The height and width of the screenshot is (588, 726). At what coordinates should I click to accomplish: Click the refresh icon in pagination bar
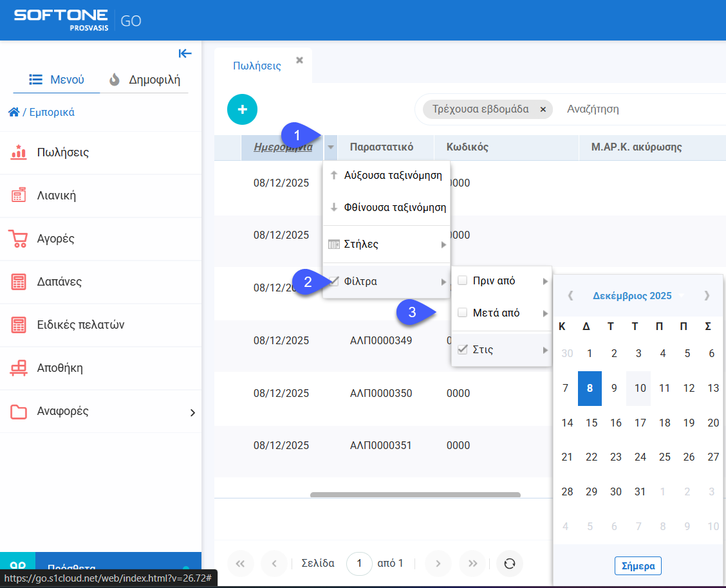click(x=509, y=564)
